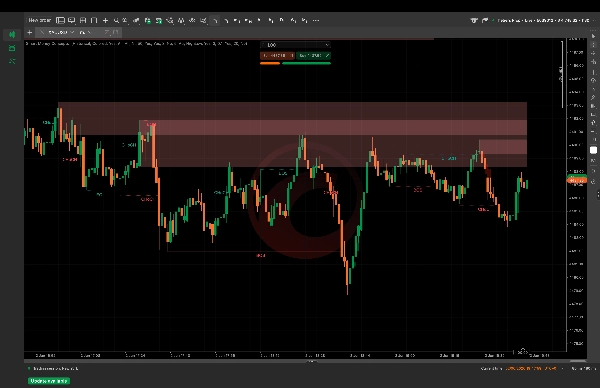Click the indicator description text at chart top
The height and width of the screenshot is (388, 600).
[137, 44]
